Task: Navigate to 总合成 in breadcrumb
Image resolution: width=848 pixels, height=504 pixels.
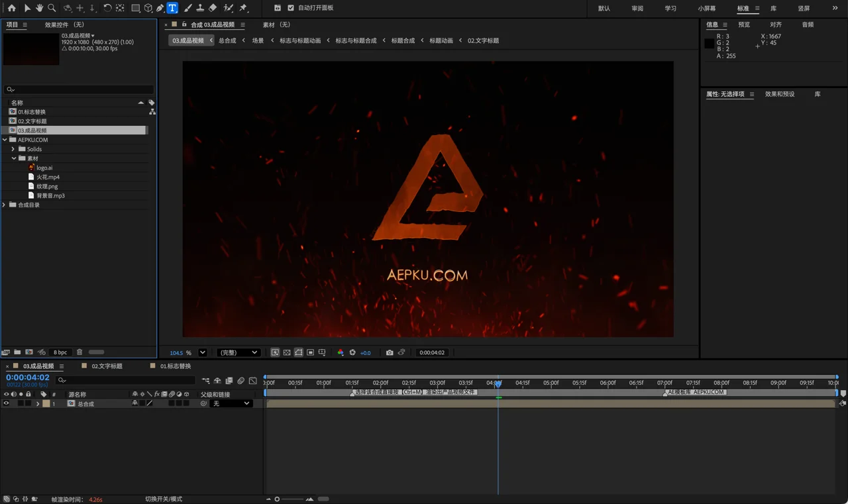Action: tap(227, 40)
